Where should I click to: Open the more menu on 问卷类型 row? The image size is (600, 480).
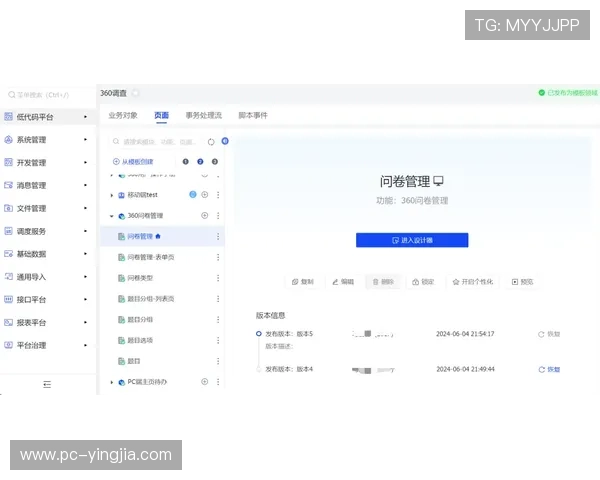coord(218,278)
